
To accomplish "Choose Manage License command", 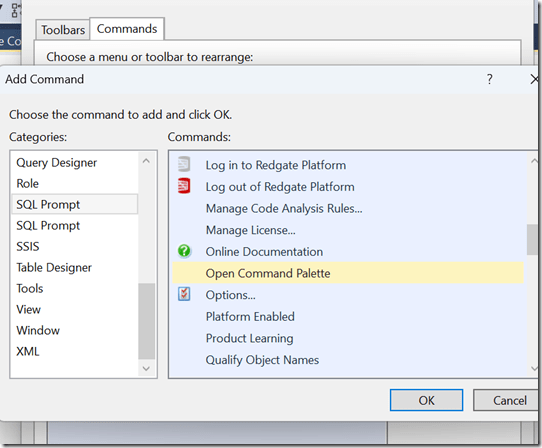I will pyautogui.click(x=348, y=230).
